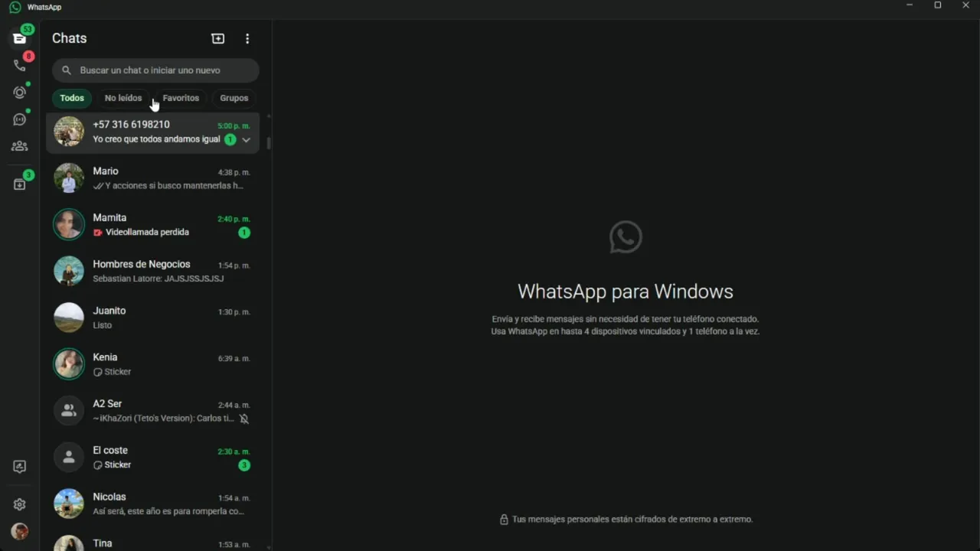Click the end-to-end encryption lock icon
This screenshot has height=551, width=980.
504,520
